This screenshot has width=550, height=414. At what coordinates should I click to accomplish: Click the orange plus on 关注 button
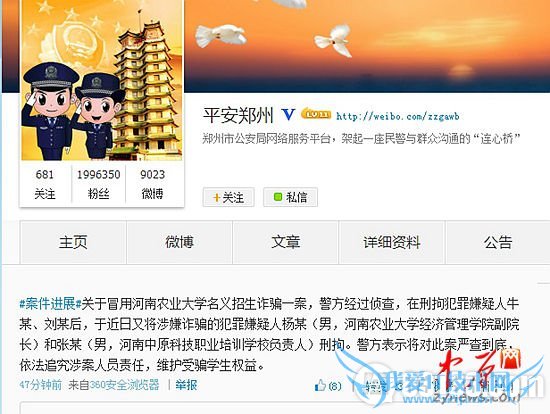click(x=216, y=198)
